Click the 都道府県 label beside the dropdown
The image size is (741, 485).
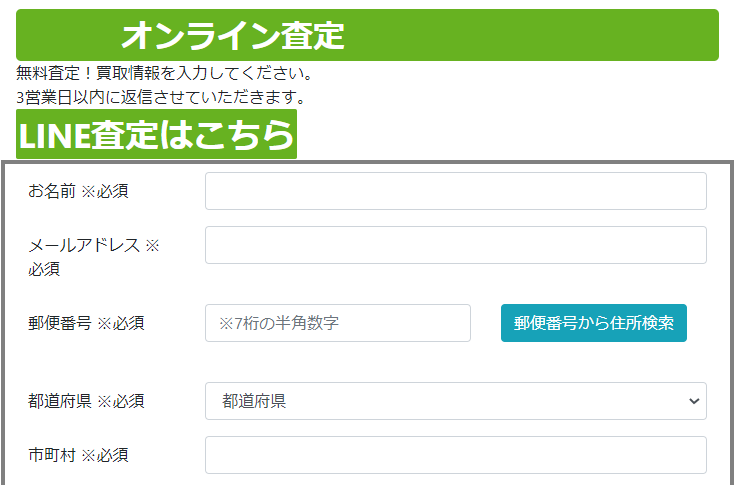[60, 401]
